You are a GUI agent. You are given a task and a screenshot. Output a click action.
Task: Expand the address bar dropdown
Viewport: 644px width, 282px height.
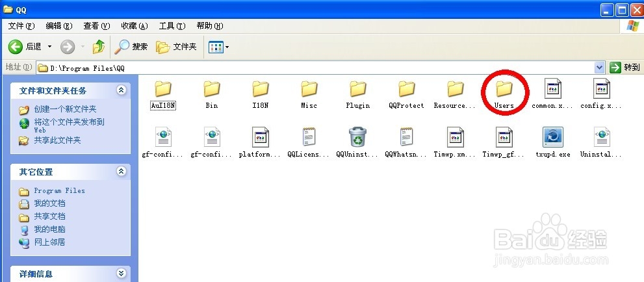click(600, 68)
